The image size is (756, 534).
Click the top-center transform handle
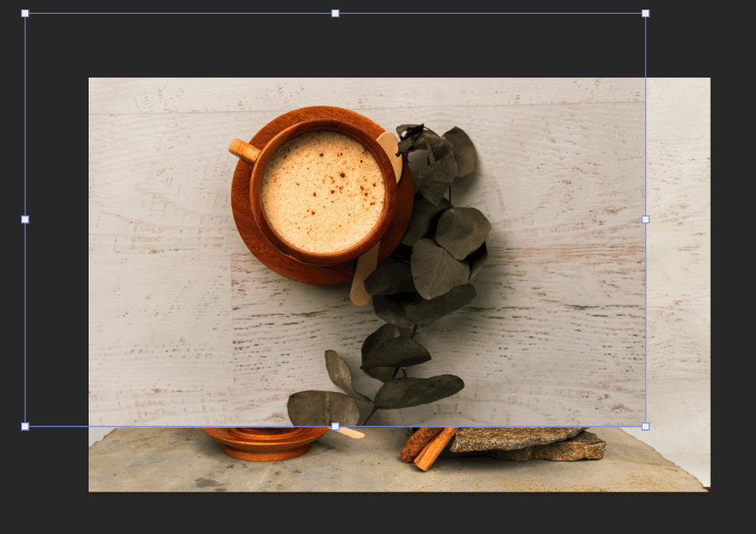pyautogui.click(x=335, y=14)
